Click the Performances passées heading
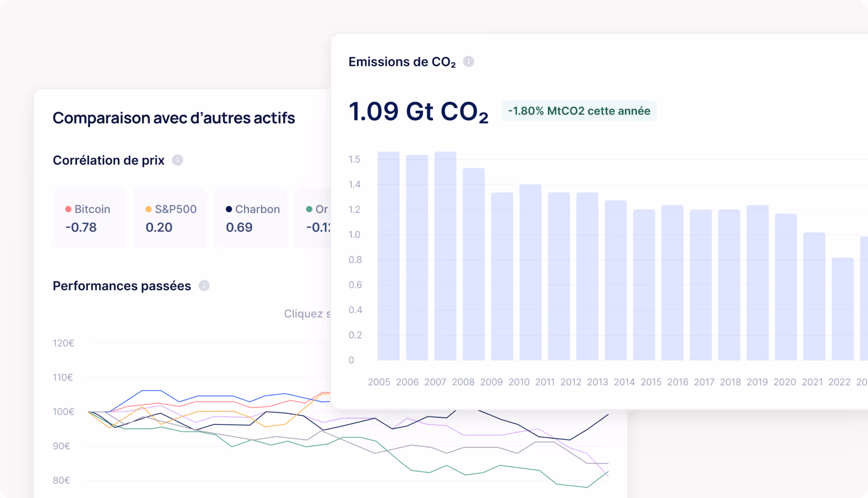Viewport: 868px width, 498px height. 122,286
